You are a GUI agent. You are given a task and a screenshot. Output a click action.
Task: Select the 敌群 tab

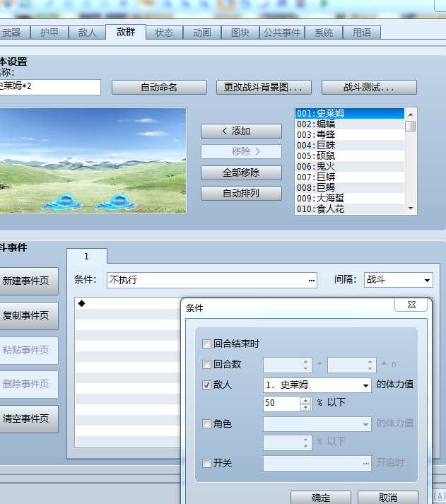[126, 32]
